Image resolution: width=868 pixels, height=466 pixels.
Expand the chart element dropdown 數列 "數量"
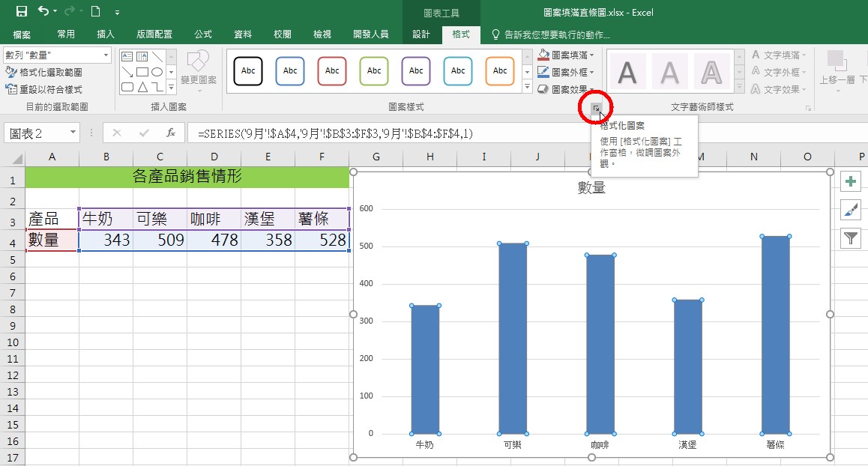[106, 55]
